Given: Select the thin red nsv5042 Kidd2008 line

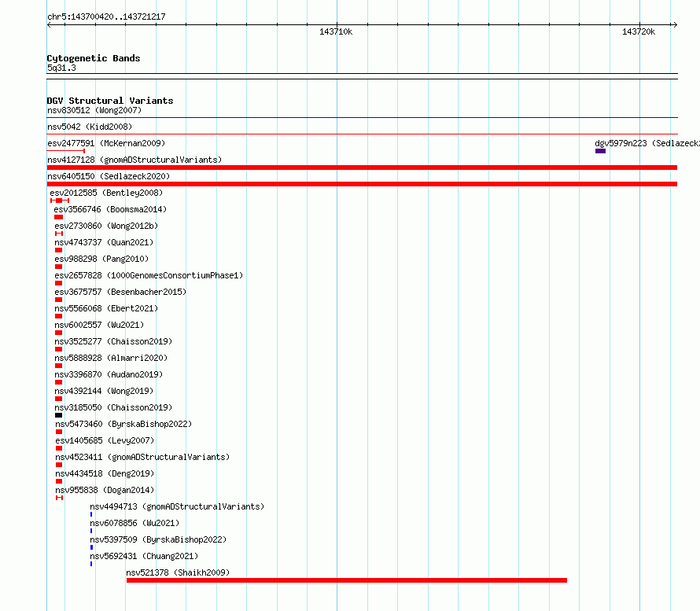Looking at the screenshot, I should click(x=362, y=134).
